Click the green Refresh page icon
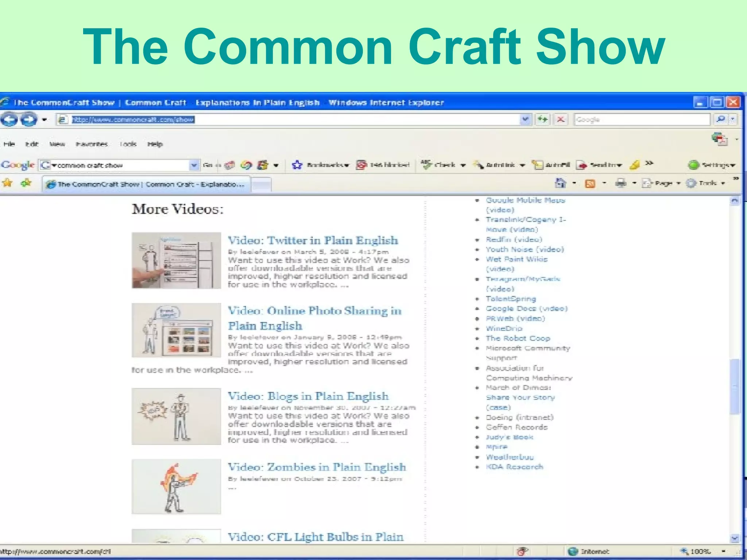The image size is (747, 560). (543, 120)
